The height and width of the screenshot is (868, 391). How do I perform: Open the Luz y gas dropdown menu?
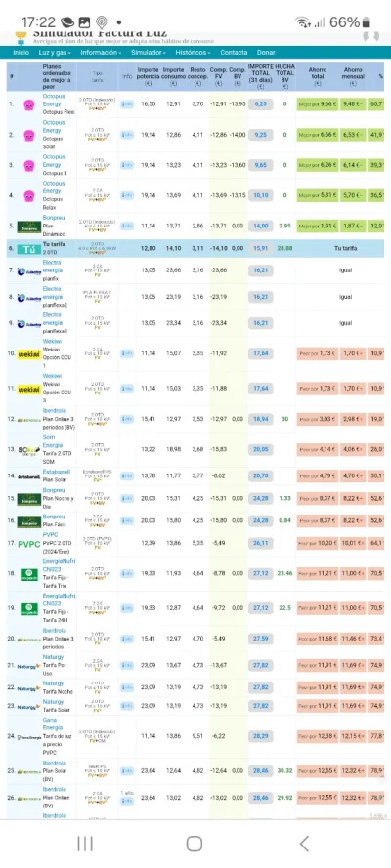[55, 53]
